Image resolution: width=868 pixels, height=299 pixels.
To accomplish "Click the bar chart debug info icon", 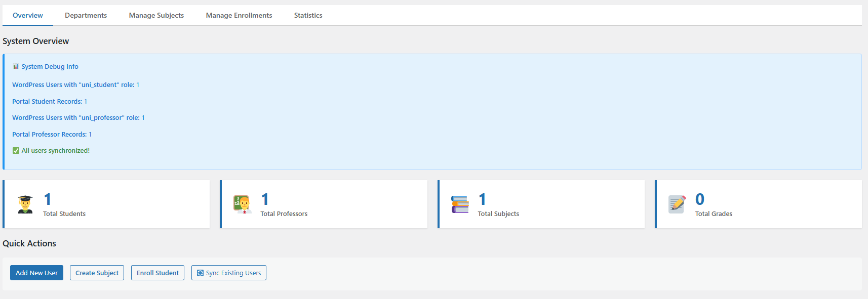I will [x=16, y=66].
